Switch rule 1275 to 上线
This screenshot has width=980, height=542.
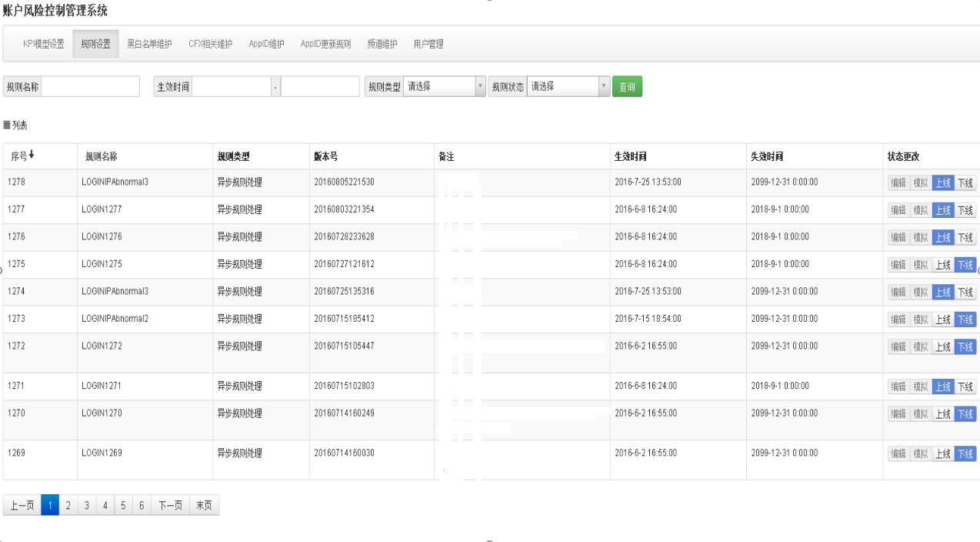(x=942, y=265)
